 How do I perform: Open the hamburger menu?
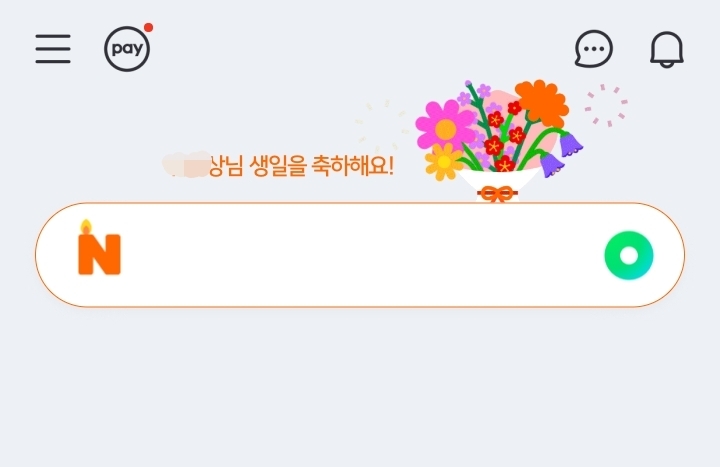53,48
